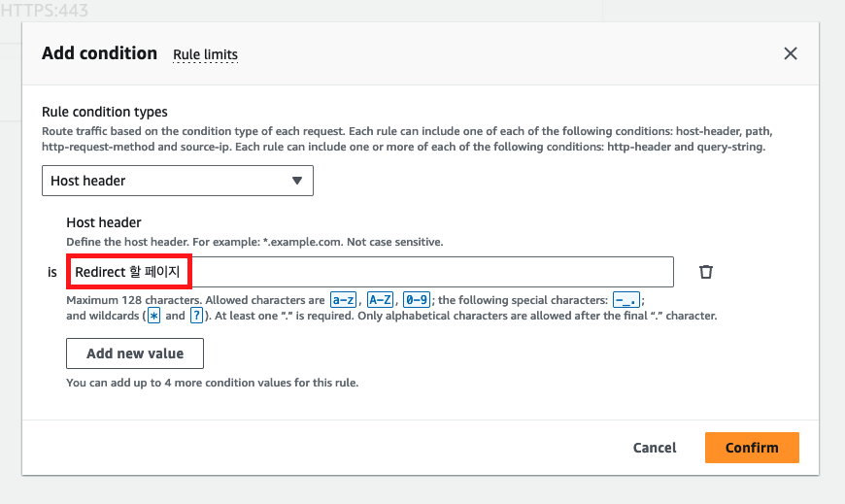Click inside the 'Redirect 할 페이지' host header field
The image size is (845, 504).
coord(369,272)
